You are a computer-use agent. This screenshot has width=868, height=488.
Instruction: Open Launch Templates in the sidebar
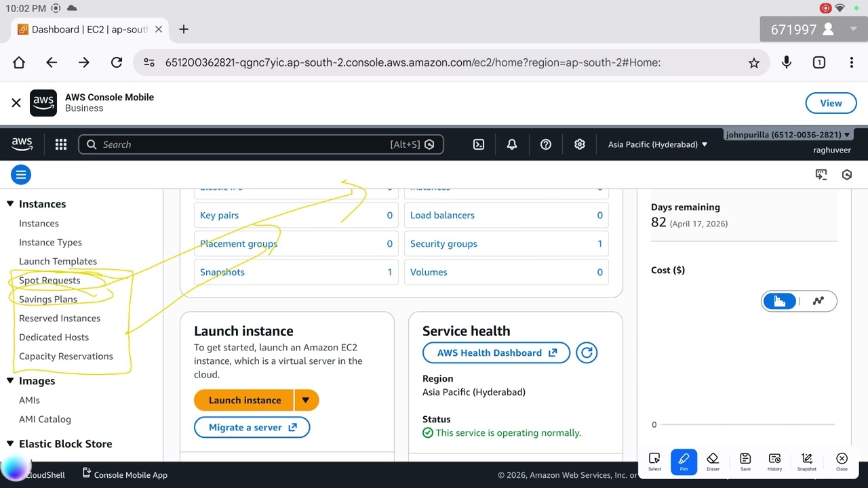click(58, 262)
